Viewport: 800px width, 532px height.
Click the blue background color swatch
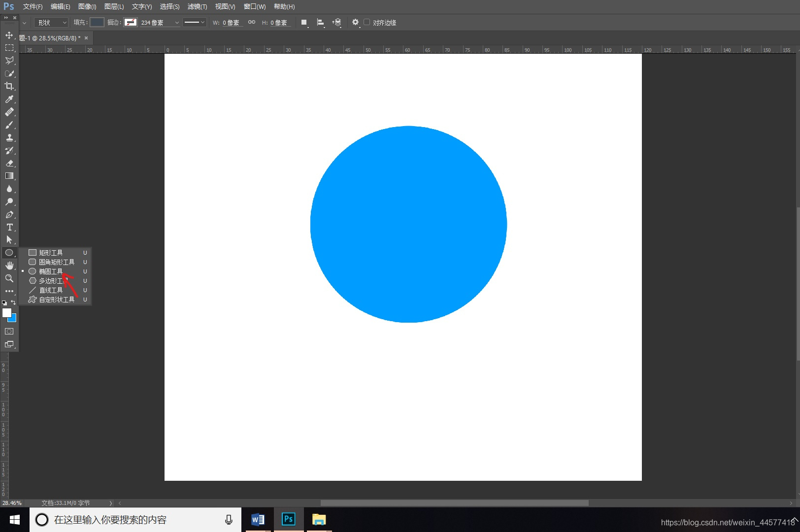(x=13, y=319)
